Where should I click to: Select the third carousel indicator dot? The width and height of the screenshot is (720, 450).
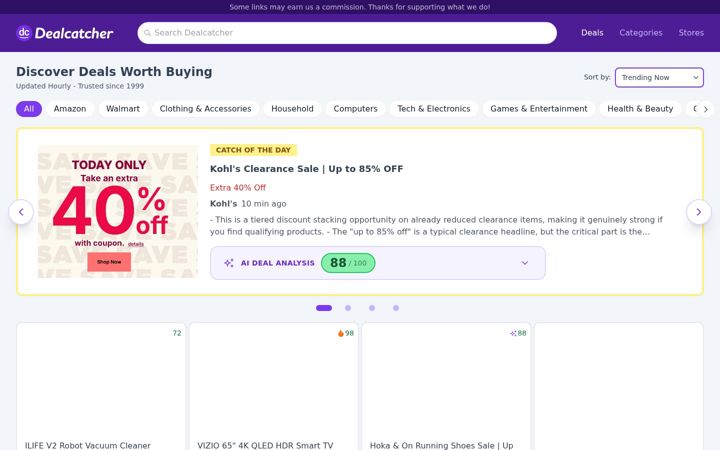pos(372,308)
